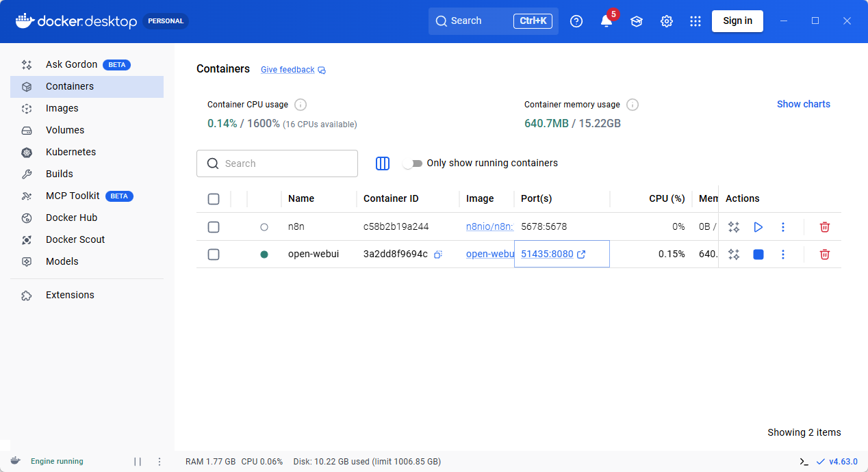
Task: Open Volumes section
Action: [87, 131]
